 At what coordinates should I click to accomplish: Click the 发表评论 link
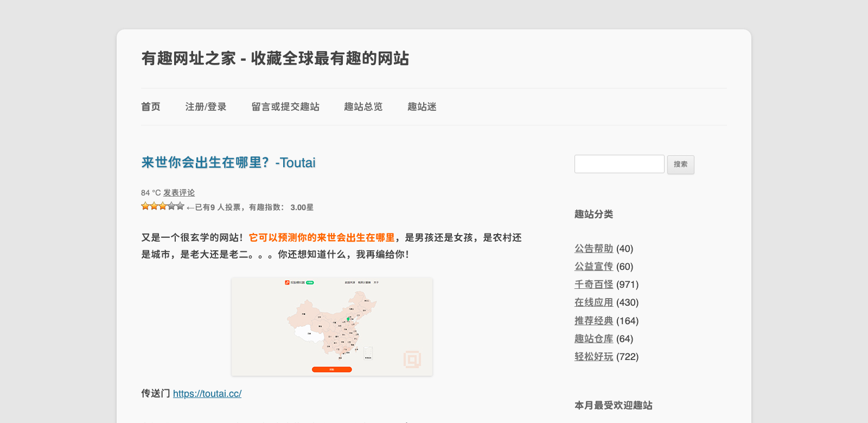(178, 193)
